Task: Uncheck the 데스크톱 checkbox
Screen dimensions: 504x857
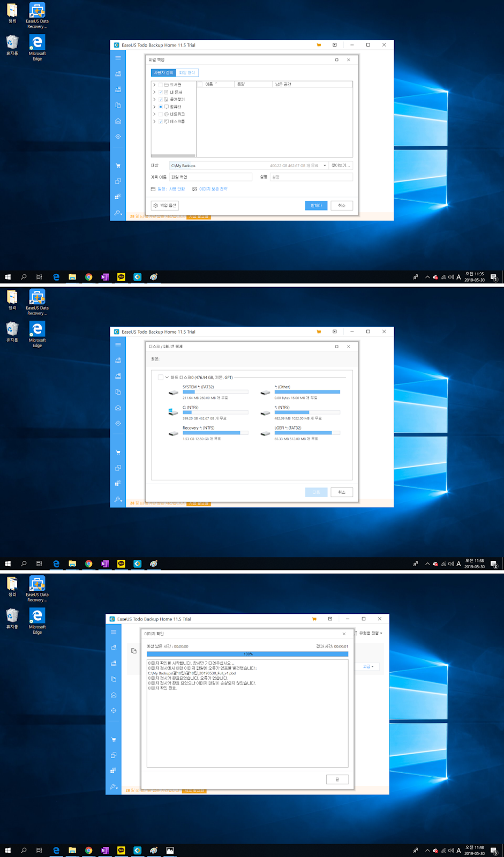Action: click(161, 122)
